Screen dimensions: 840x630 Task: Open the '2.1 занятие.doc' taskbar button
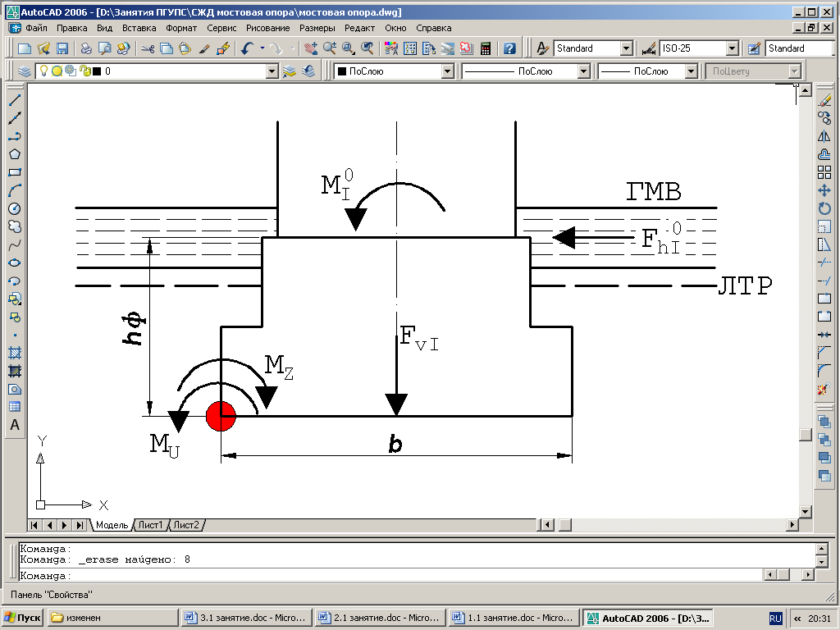[381, 618]
